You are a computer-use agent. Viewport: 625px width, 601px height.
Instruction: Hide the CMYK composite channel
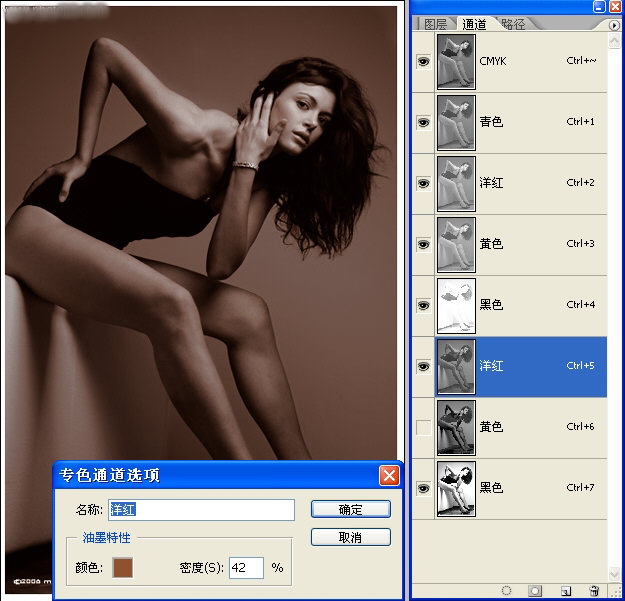[422, 61]
